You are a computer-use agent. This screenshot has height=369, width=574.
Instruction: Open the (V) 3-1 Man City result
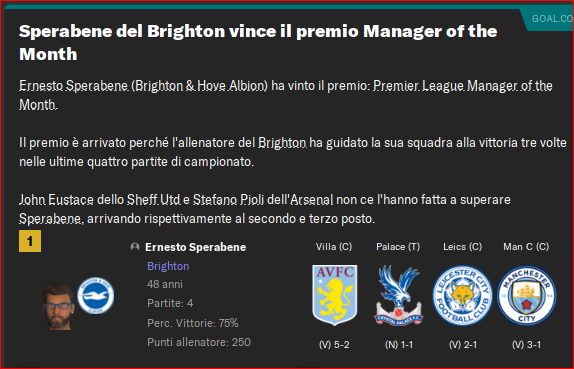click(526, 344)
